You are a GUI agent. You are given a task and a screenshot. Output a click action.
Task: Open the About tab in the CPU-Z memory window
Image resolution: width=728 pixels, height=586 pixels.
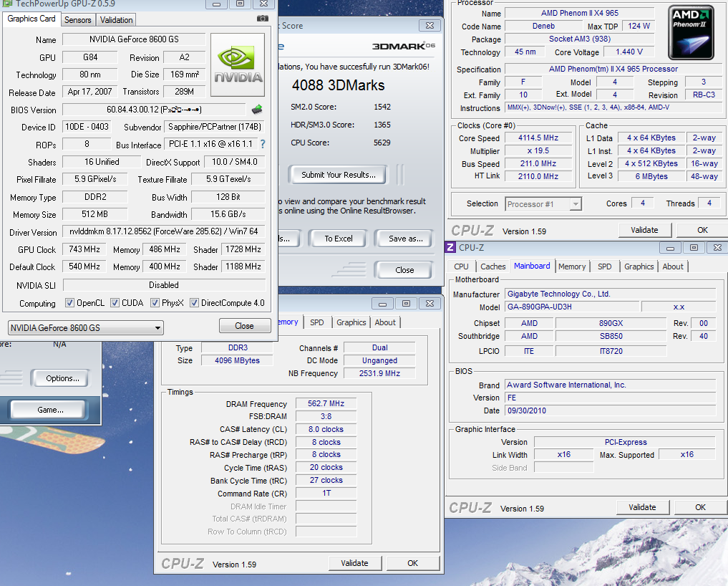(x=385, y=322)
